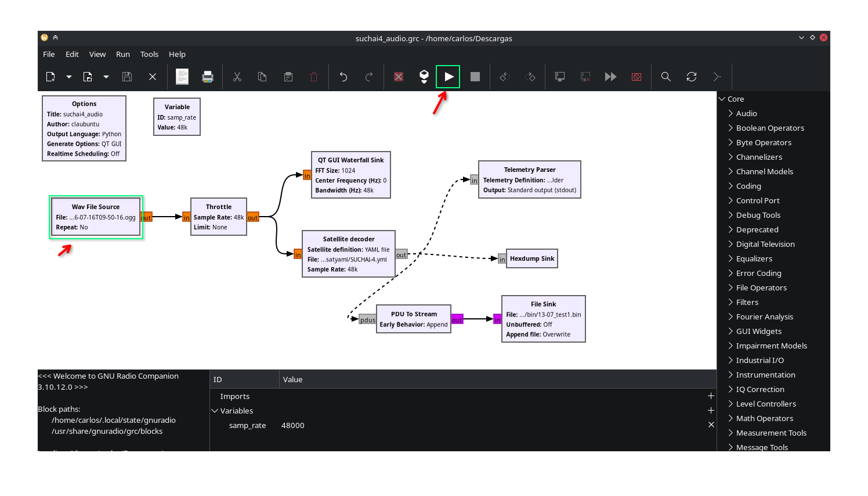Collapse the Variables section chevron
868x496 pixels.
point(215,411)
